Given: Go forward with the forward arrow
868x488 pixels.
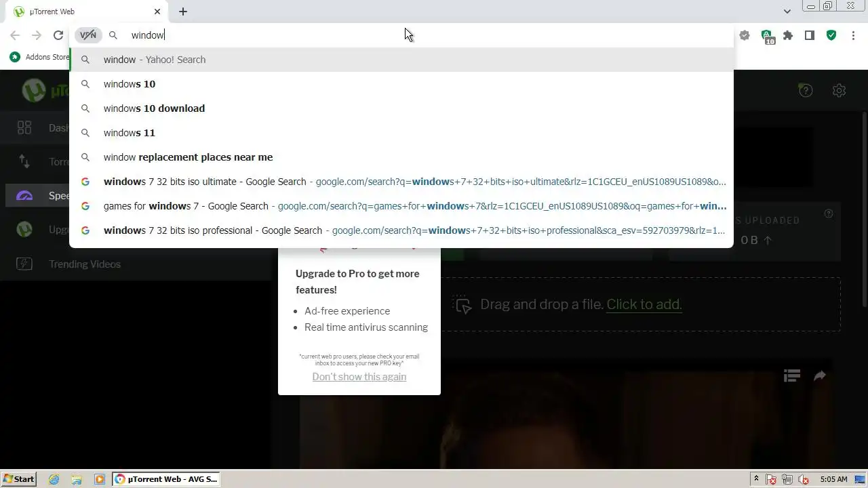Looking at the screenshot, I should pos(37,35).
